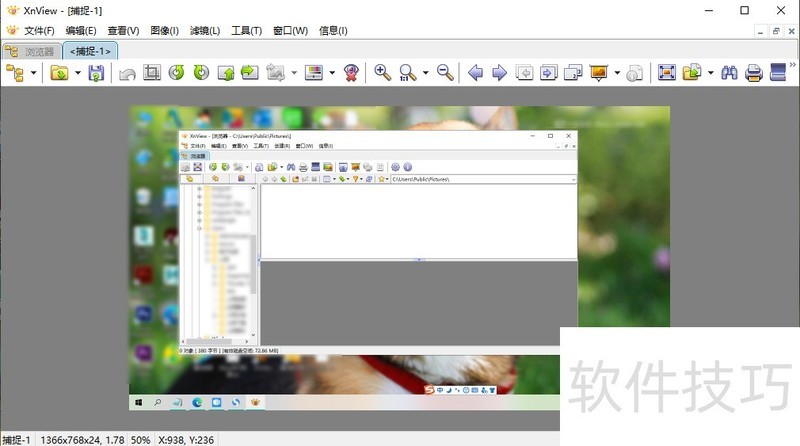Expand the slideshow dropdown arrow

click(617, 73)
